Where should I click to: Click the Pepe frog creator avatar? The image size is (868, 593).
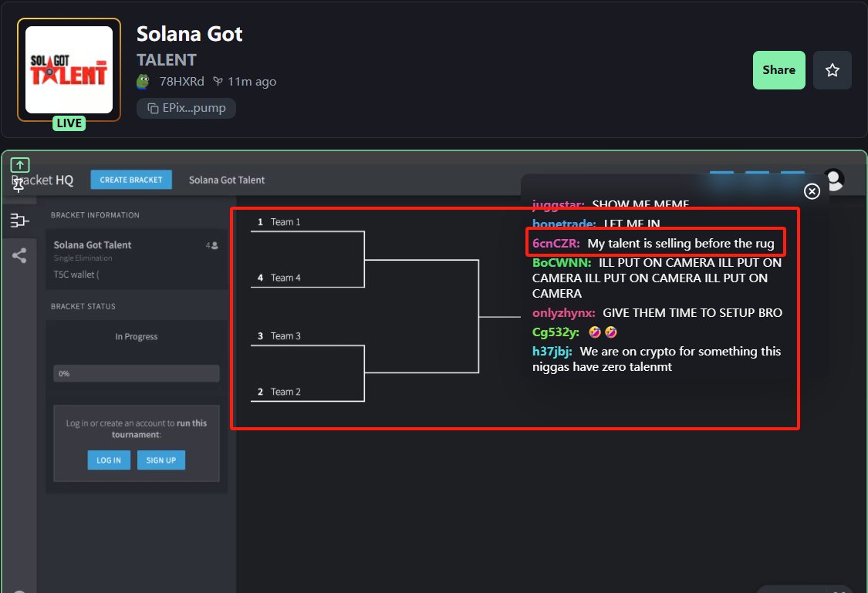tap(144, 82)
